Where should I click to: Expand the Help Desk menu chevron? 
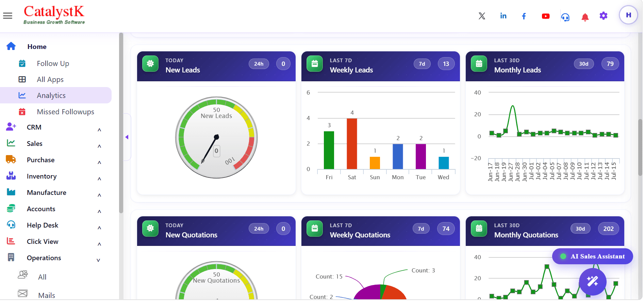pos(99,228)
